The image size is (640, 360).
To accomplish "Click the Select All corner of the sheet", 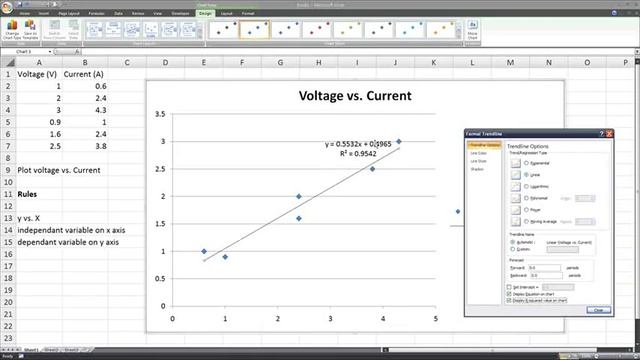I will (8, 62).
